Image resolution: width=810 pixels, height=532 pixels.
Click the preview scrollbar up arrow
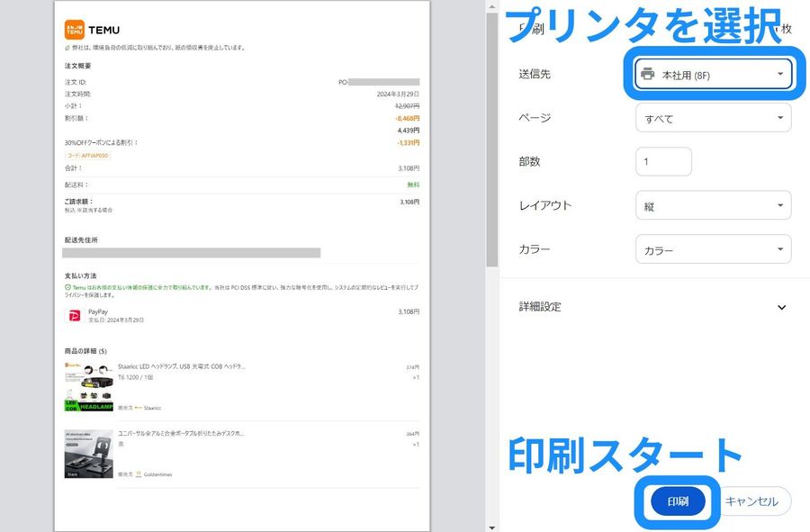[x=491, y=6]
